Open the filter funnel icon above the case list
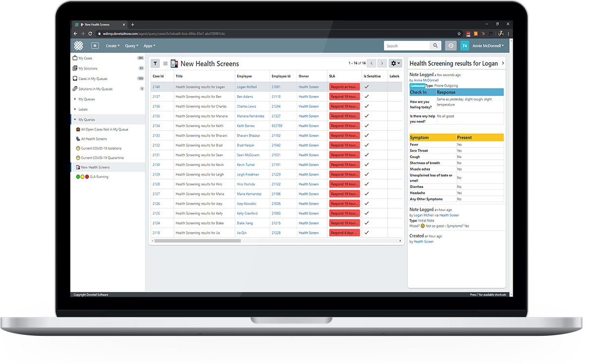This screenshot has width=594, height=364. [155, 64]
